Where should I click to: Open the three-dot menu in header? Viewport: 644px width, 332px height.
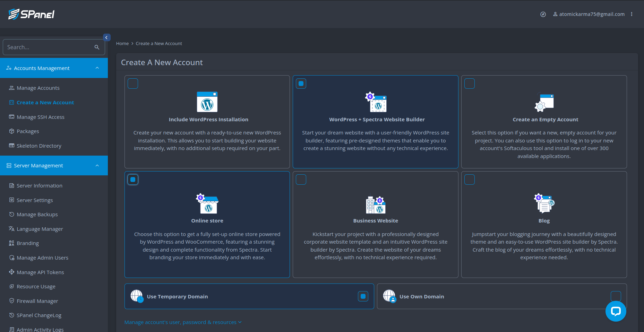pyautogui.click(x=632, y=14)
